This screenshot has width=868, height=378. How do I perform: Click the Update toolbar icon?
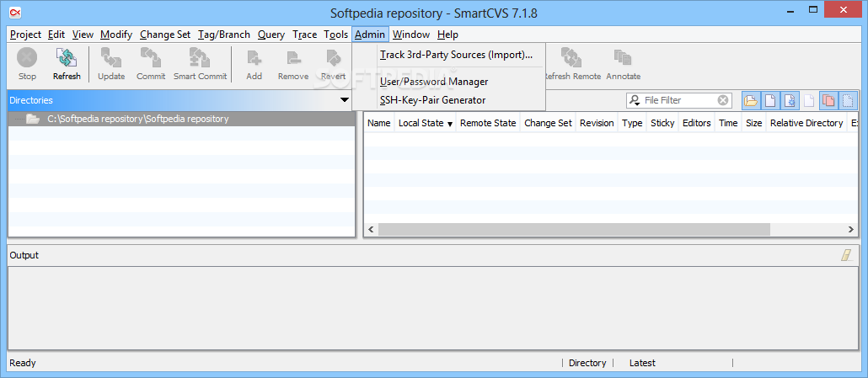111,58
